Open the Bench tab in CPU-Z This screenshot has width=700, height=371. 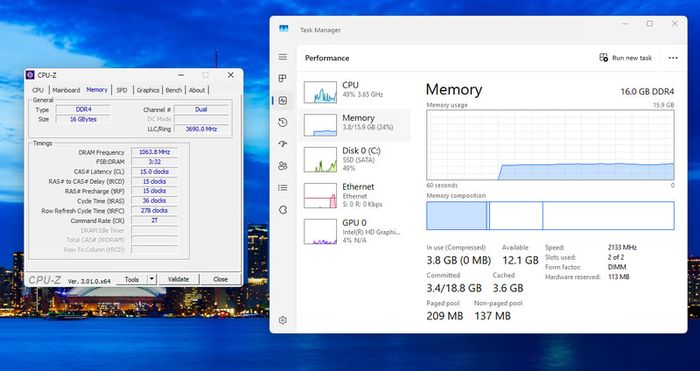(x=174, y=90)
